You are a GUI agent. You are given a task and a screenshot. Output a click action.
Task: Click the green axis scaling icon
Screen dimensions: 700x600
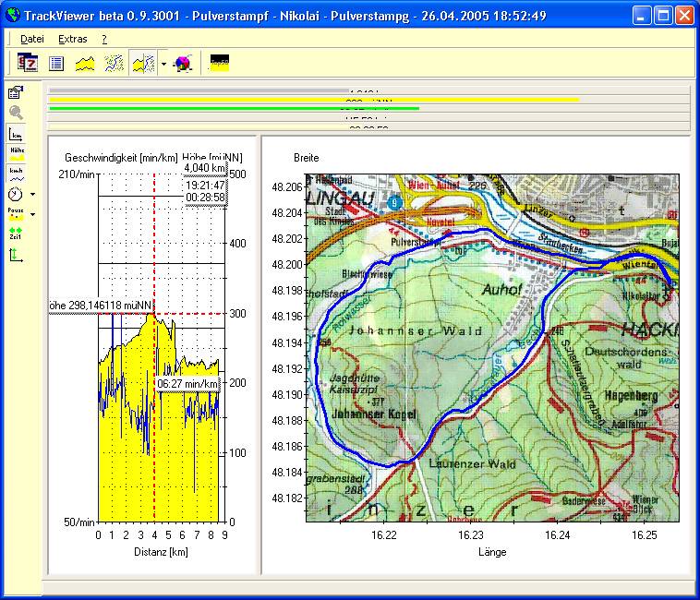[x=16, y=256]
